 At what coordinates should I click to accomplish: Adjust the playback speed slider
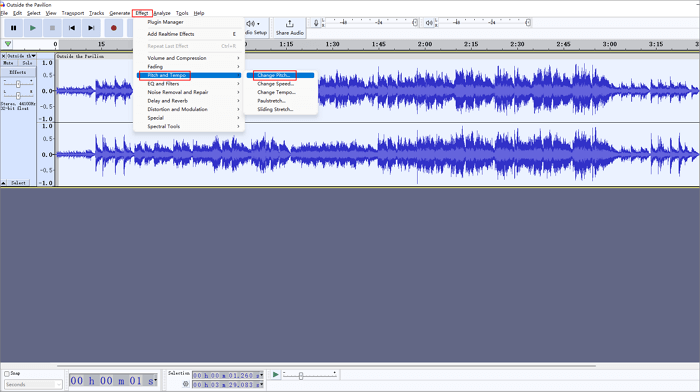pyautogui.click(x=301, y=376)
